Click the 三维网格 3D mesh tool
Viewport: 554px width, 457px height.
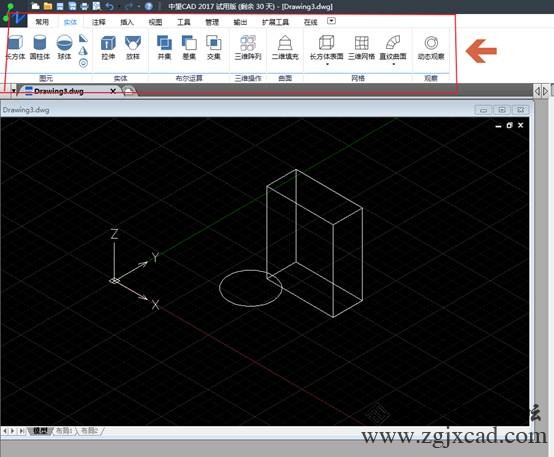click(x=361, y=48)
